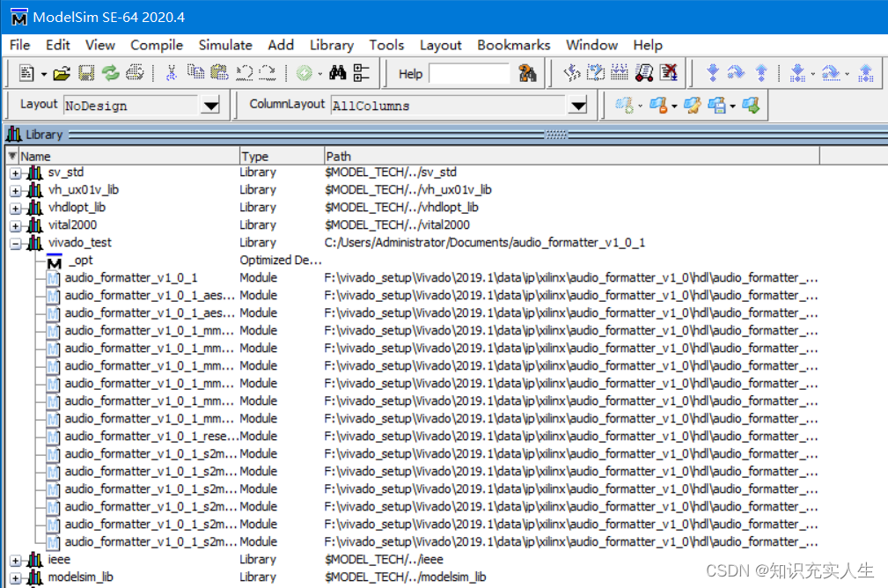Open the Library menu

coord(331,45)
